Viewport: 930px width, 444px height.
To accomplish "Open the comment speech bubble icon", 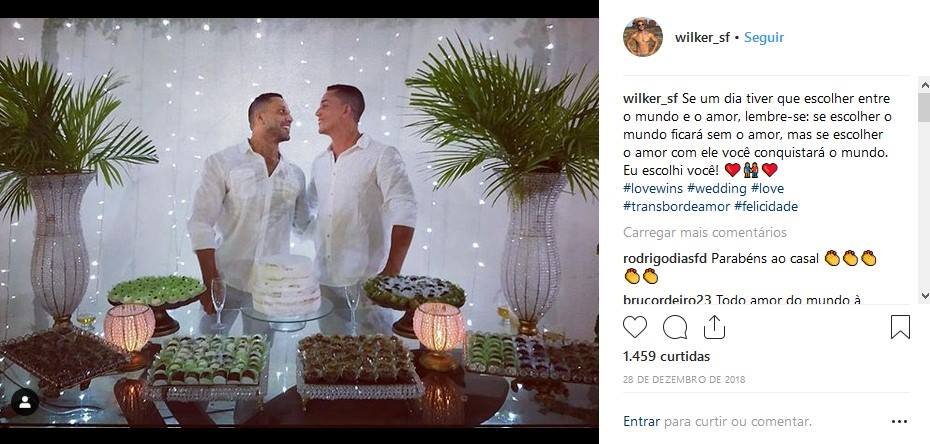I will [675, 327].
